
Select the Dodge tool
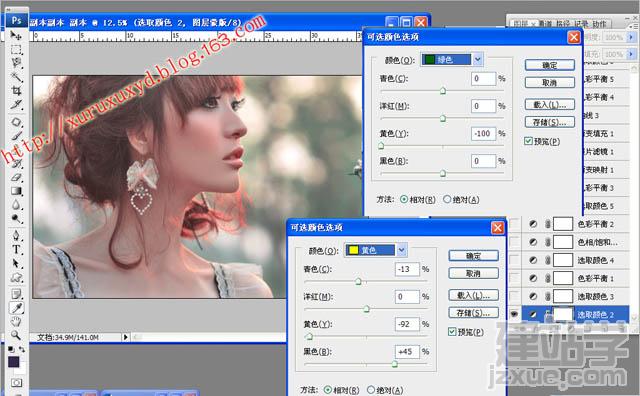click(x=16, y=218)
